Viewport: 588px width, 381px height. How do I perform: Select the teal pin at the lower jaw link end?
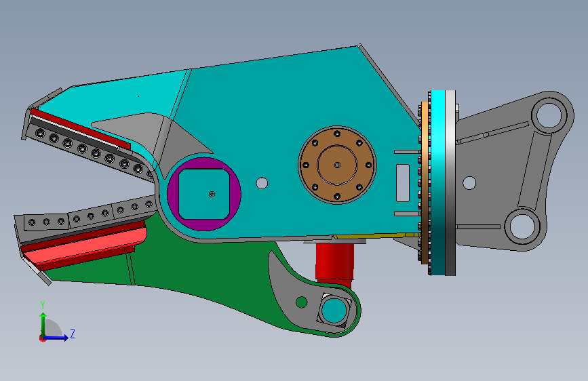[334, 310]
